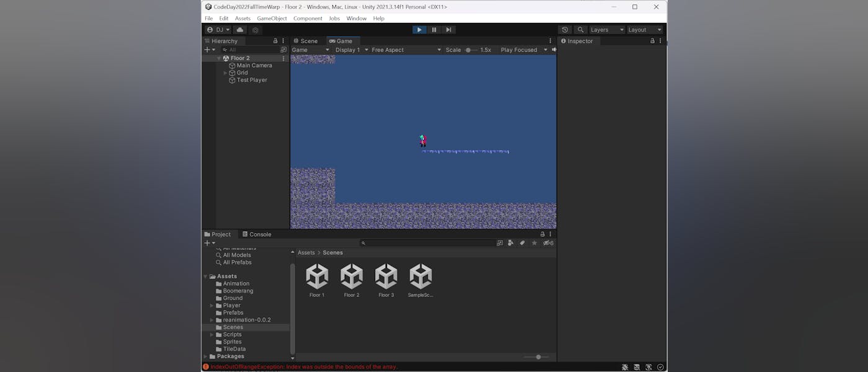Collapse the Assets folder tree
The height and width of the screenshot is (372, 868).
coord(205,277)
